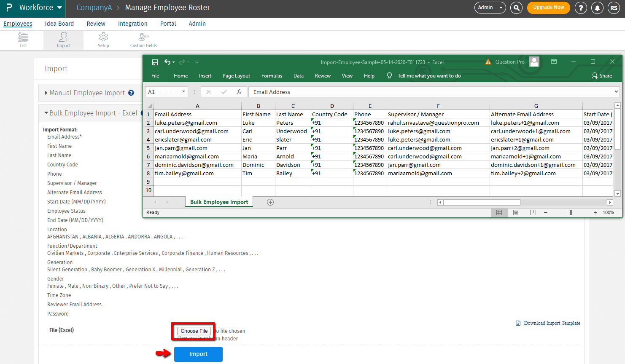Open the Excel Formulas ribbon tab
The height and width of the screenshot is (364, 625).
(272, 76)
